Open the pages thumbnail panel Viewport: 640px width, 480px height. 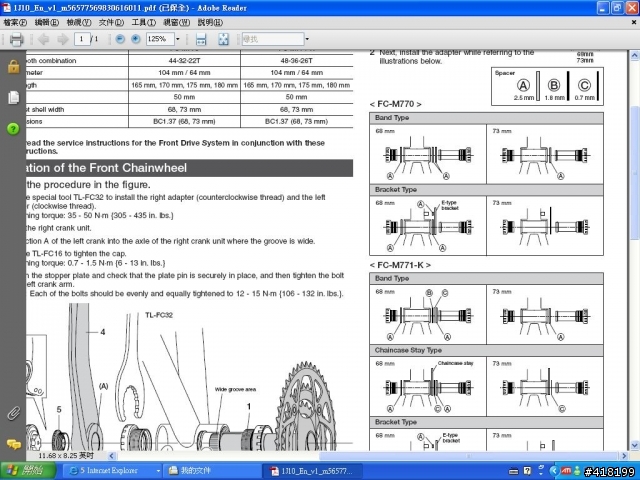click(13, 97)
